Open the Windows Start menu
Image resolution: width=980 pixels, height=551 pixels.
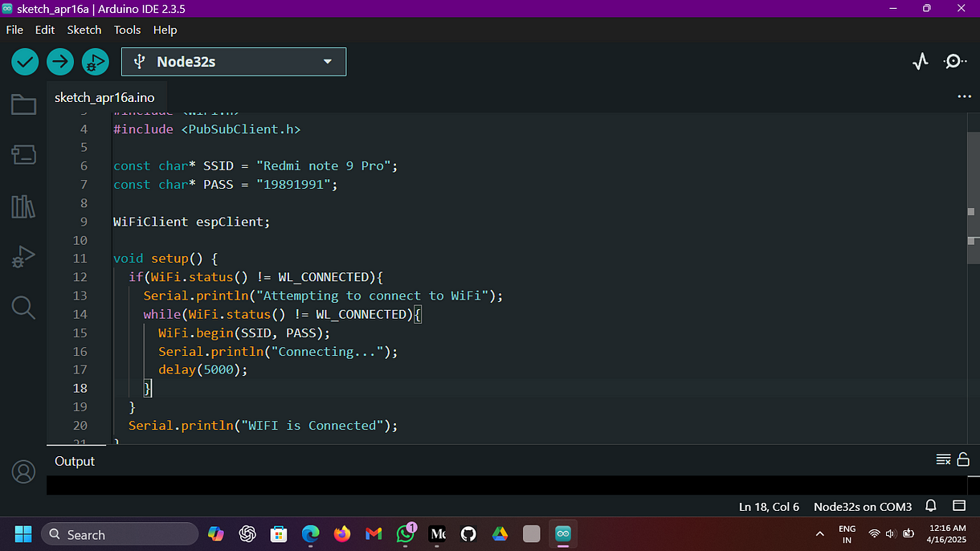[x=22, y=534]
